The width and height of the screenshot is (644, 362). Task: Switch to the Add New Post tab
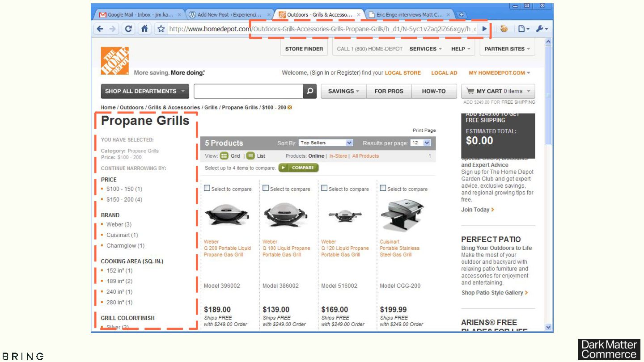coord(229,15)
